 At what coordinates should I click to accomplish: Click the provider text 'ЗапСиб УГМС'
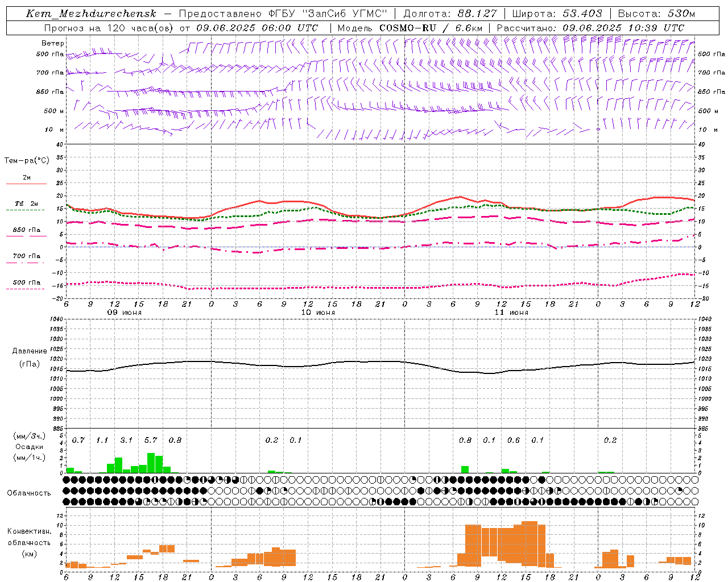click(x=345, y=14)
